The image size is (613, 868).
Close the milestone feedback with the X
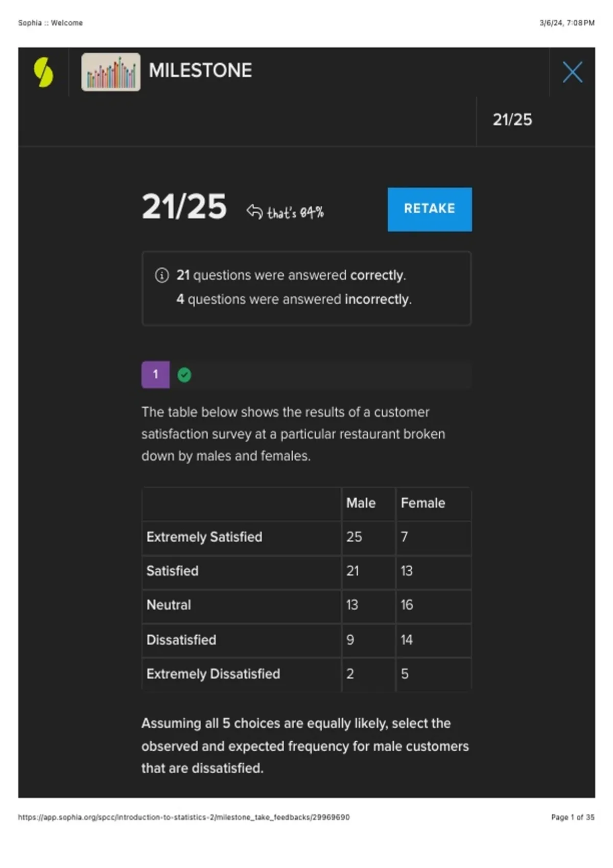coord(572,72)
